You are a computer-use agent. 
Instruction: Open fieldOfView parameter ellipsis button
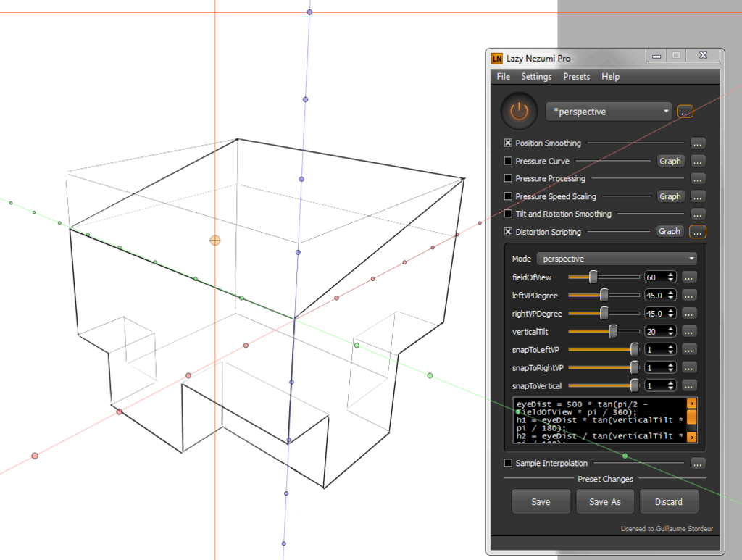click(689, 277)
